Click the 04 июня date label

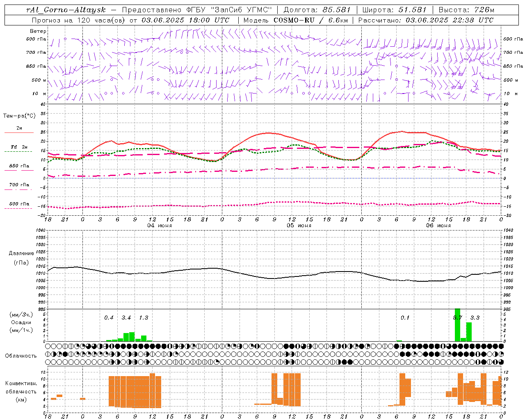(x=160, y=226)
